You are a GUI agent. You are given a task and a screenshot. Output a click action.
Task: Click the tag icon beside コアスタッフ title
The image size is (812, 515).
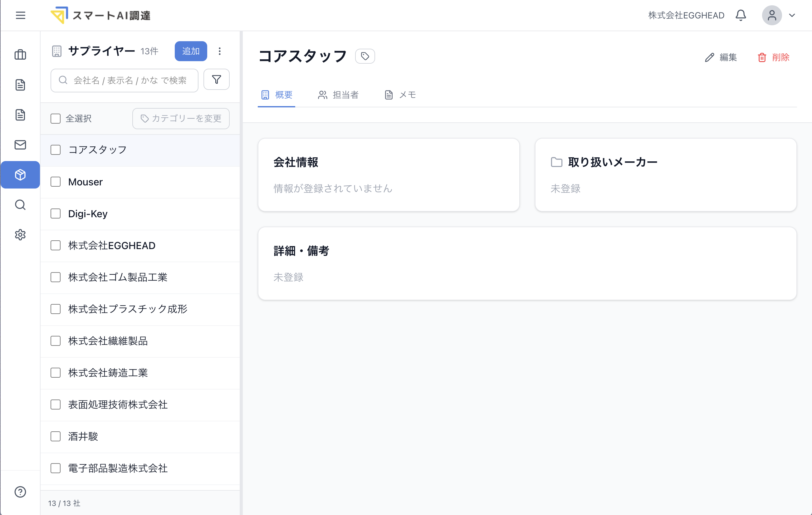coord(365,56)
